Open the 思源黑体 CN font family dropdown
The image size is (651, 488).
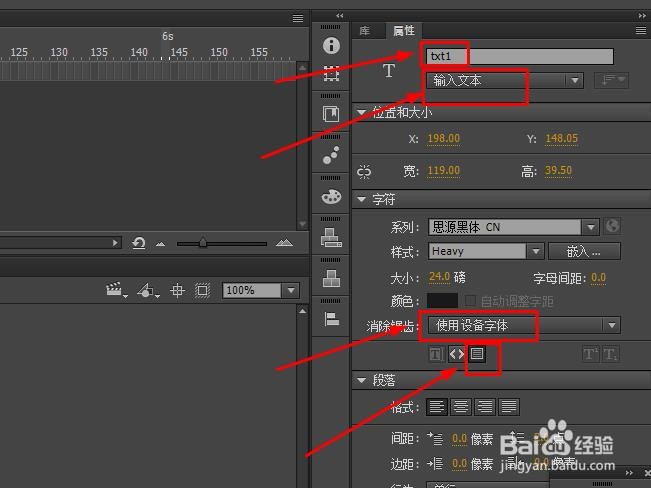(x=590, y=227)
